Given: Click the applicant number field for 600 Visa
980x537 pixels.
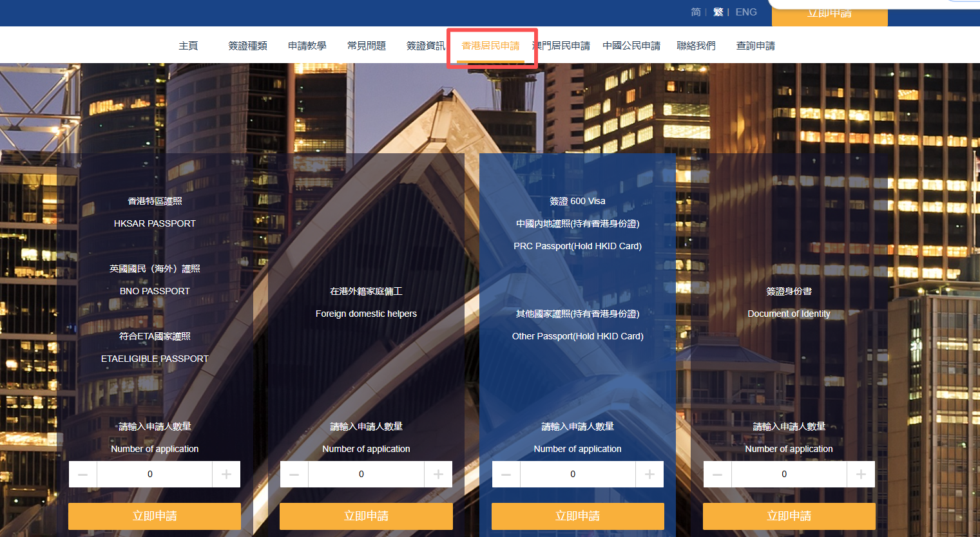Looking at the screenshot, I should (x=578, y=475).
